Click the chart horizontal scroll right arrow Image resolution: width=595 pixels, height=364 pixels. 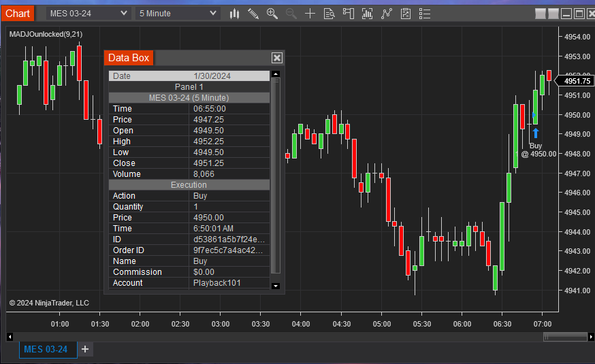(591, 337)
